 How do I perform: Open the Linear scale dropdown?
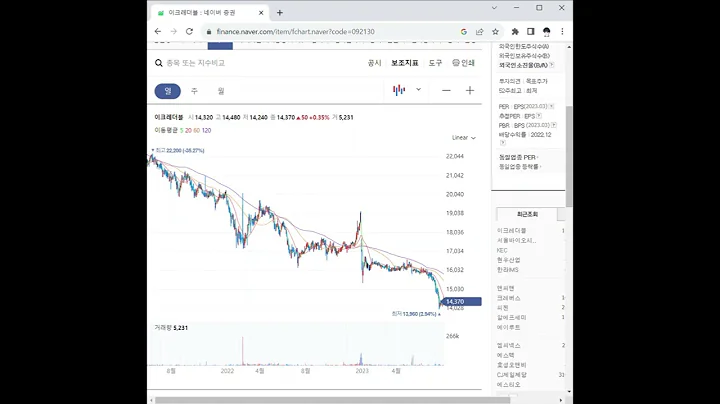click(x=464, y=138)
